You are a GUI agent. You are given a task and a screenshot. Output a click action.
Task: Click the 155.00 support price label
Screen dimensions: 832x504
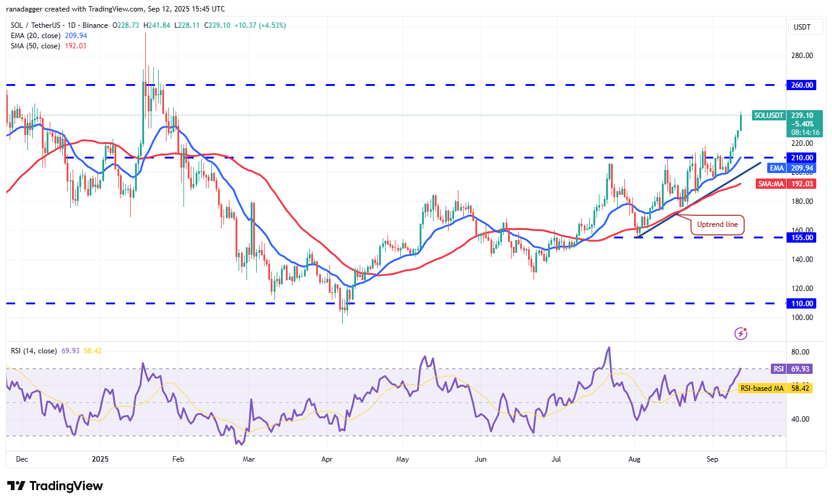pyautogui.click(x=801, y=237)
